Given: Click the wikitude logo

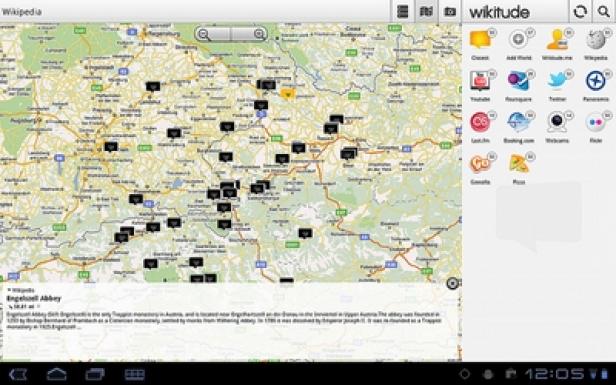Looking at the screenshot, I should (499, 12).
